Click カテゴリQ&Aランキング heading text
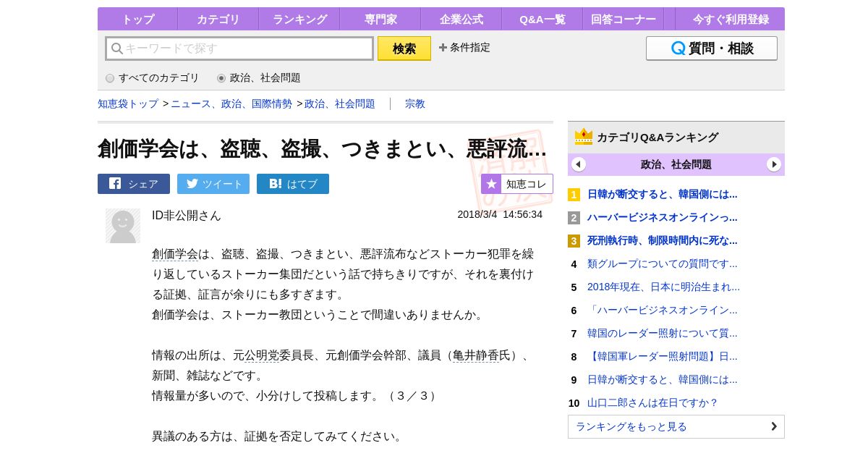 (x=658, y=137)
